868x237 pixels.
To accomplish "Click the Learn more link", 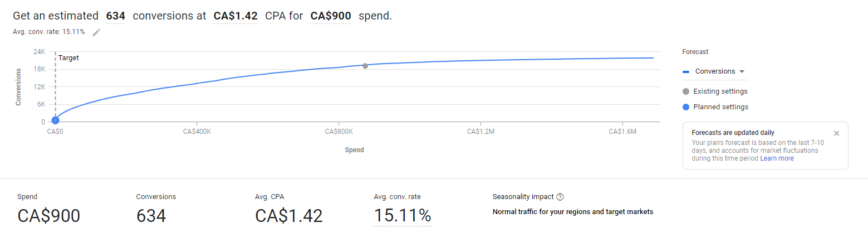I will 777,158.
